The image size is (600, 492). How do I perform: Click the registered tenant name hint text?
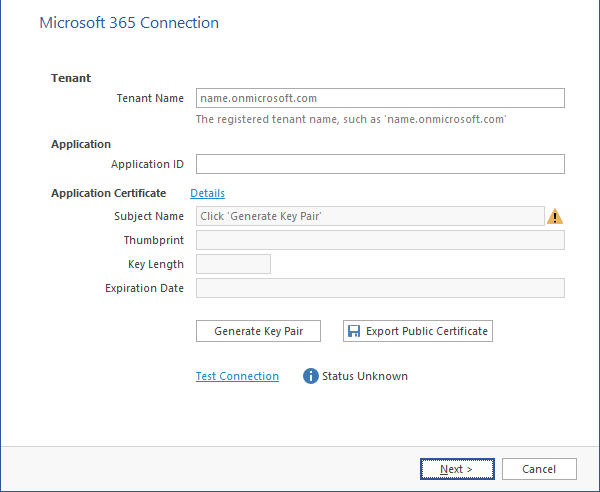coord(351,119)
